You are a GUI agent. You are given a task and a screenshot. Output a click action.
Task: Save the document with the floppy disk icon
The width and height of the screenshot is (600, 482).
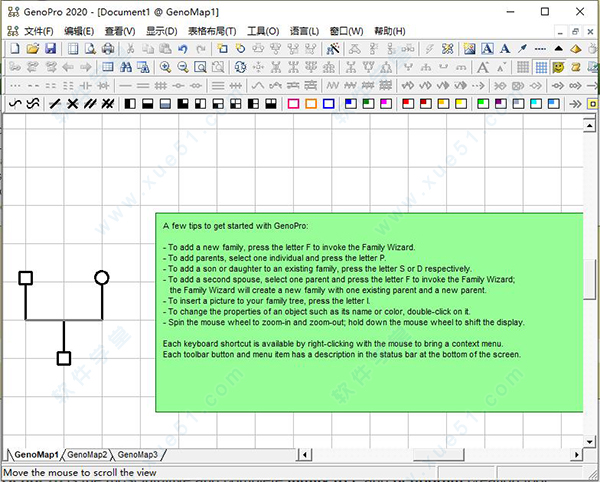51,49
